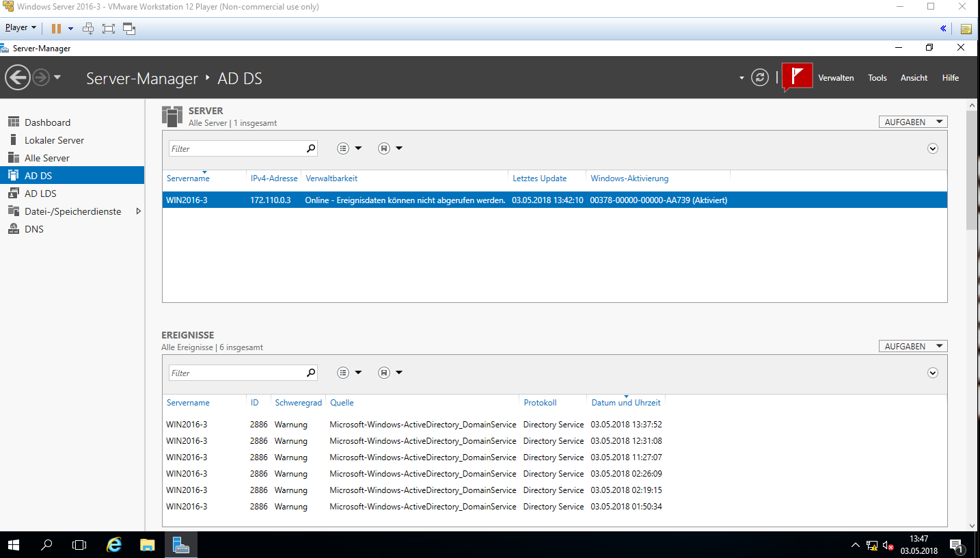Click VMware collapse toolbar chevrons icon
The width and height of the screenshot is (980, 558).
[943, 29]
